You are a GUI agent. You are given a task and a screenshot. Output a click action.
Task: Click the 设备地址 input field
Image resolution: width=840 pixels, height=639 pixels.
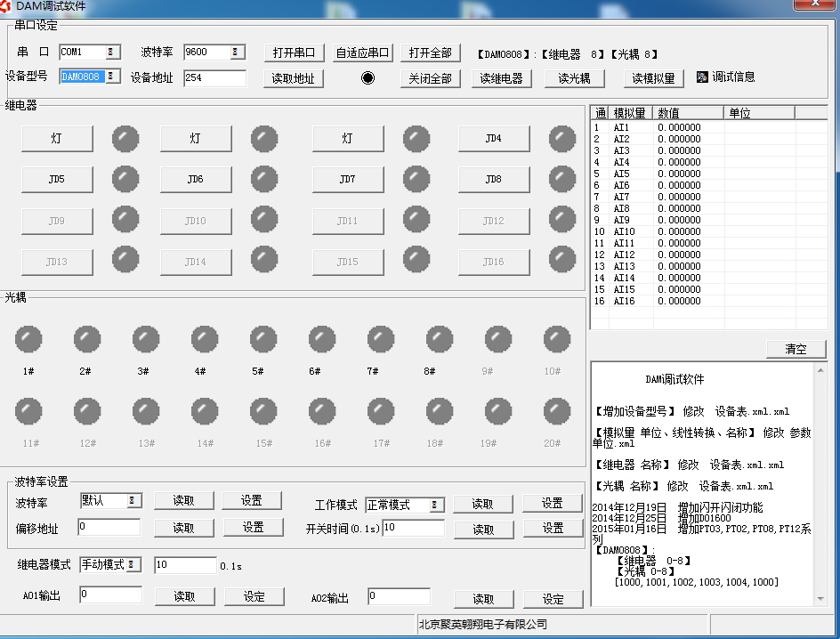(x=214, y=78)
